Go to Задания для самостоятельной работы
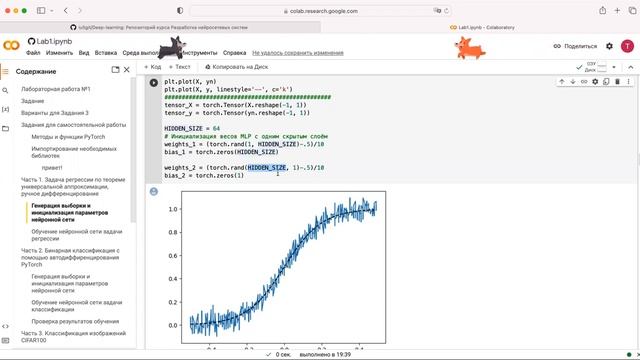Screen dimensions: 640x360 click(73, 125)
